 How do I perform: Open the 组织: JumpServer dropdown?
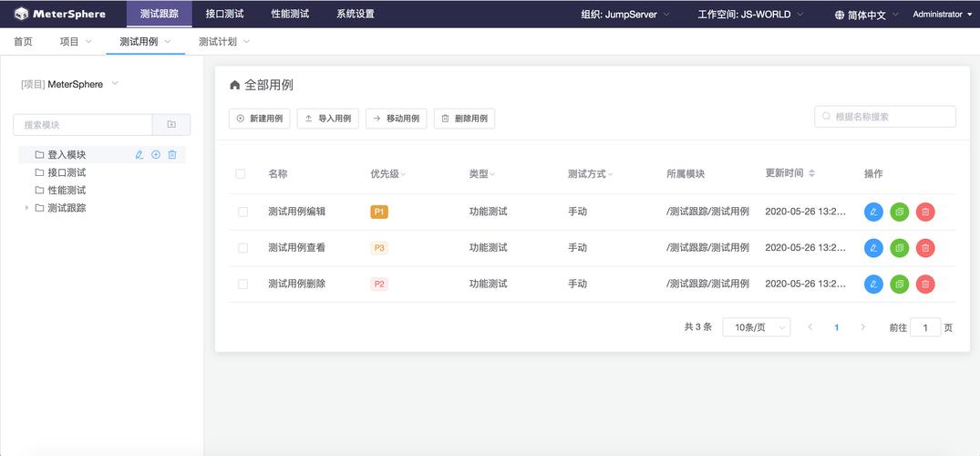[625, 15]
